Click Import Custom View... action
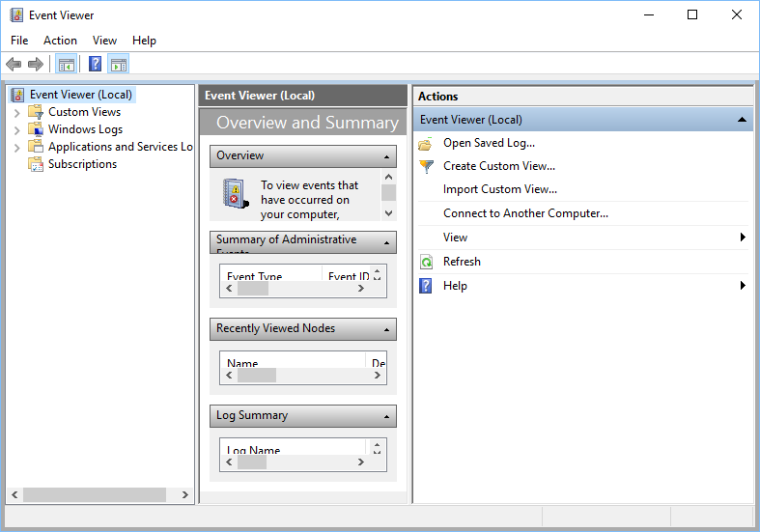The width and height of the screenshot is (760, 532). [x=500, y=189]
